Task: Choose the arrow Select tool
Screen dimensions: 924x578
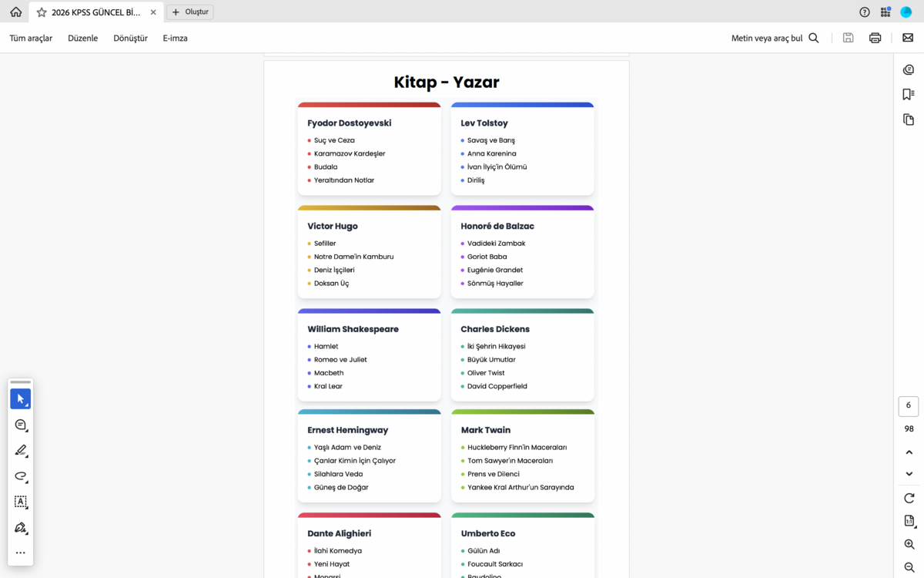Action: pyautogui.click(x=21, y=399)
